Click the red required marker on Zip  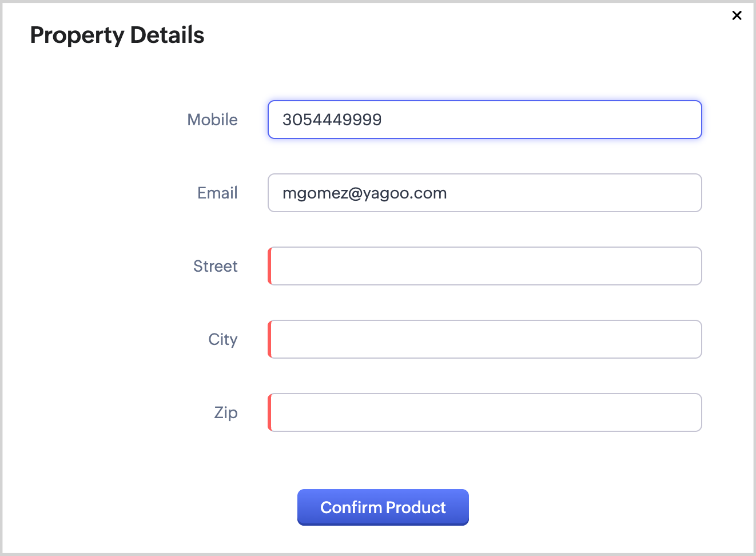click(x=269, y=412)
